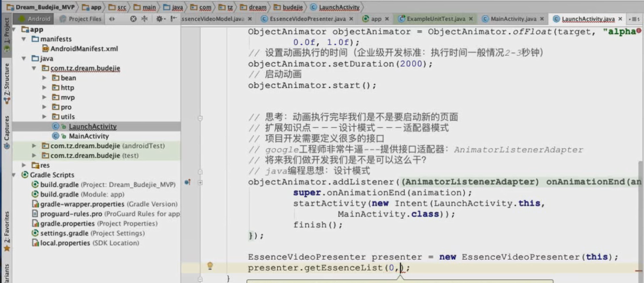
Task: Click LaunchActivity in the breadcrumb
Action: click(335, 7)
